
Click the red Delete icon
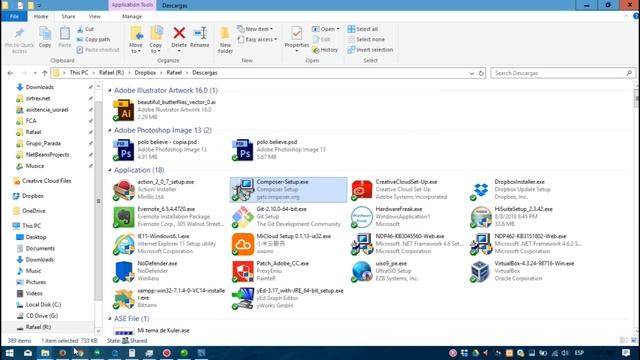pyautogui.click(x=179, y=33)
